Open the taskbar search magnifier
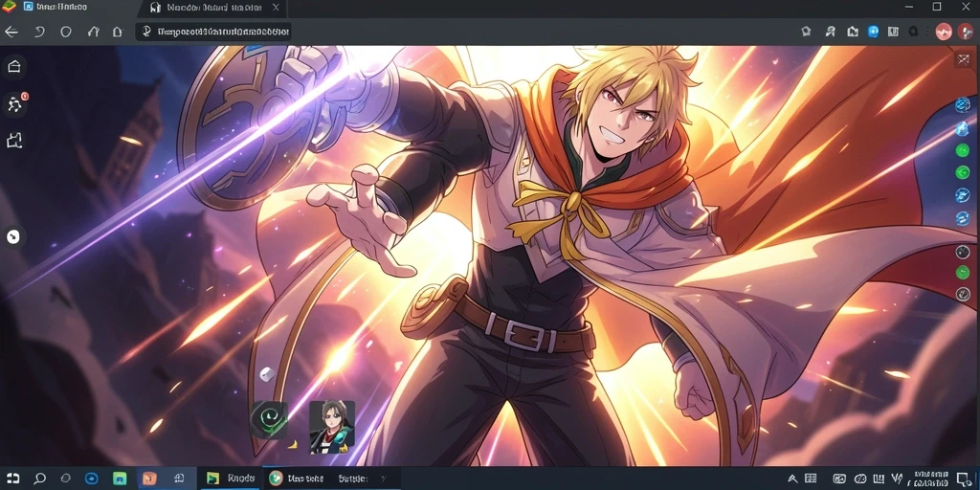The image size is (980, 490). tap(39, 479)
